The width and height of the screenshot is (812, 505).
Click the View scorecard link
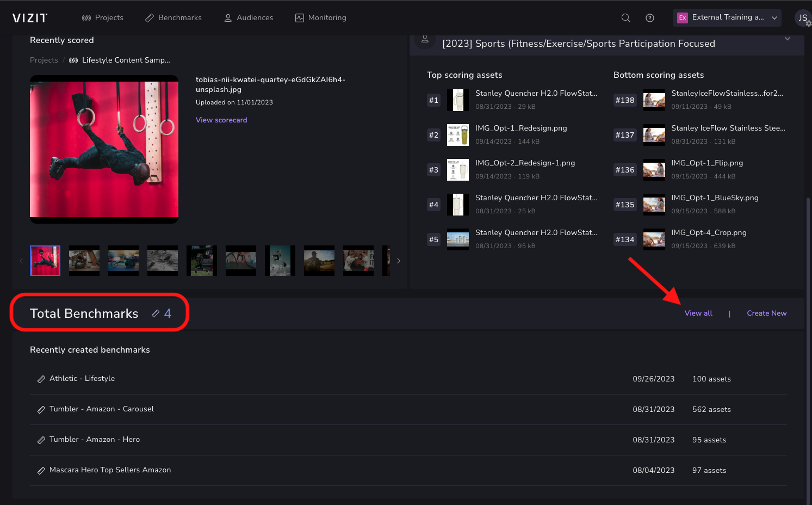tap(221, 120)
